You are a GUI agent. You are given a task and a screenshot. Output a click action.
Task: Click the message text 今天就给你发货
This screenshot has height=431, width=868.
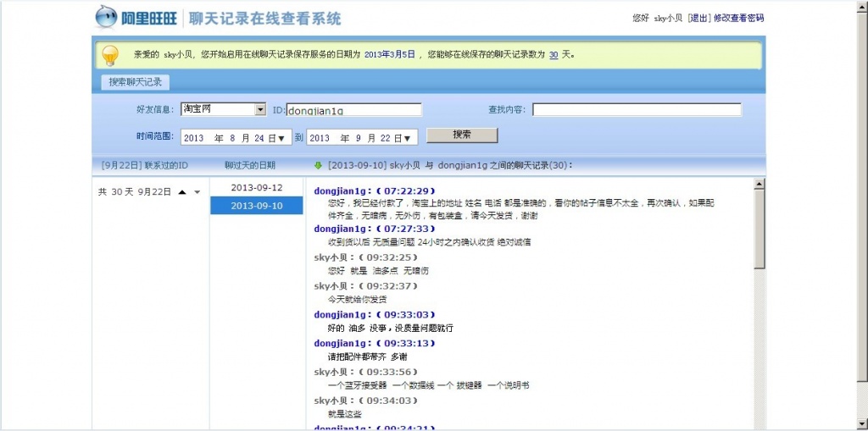coord(357,299)
